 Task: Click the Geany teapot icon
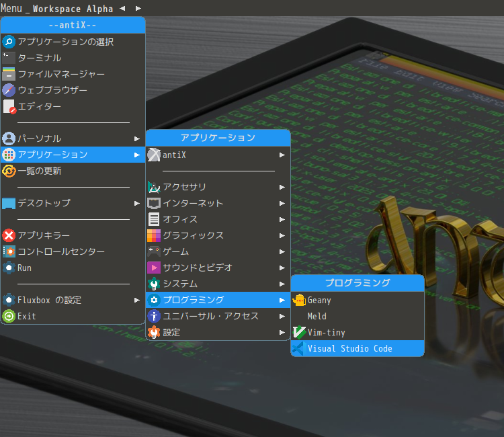click(x=299, y=301)
